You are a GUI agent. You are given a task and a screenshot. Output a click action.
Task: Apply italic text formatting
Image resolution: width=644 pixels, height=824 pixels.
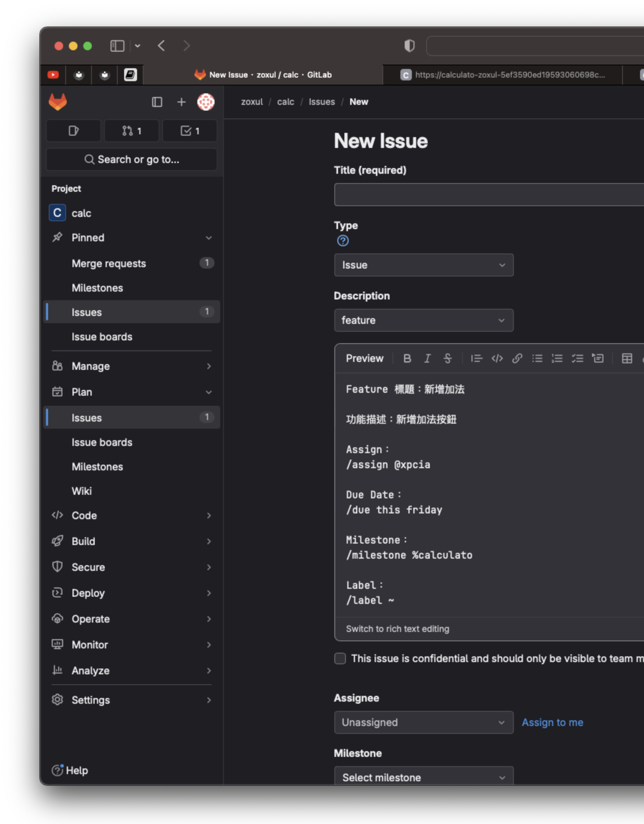coord(427,358)
